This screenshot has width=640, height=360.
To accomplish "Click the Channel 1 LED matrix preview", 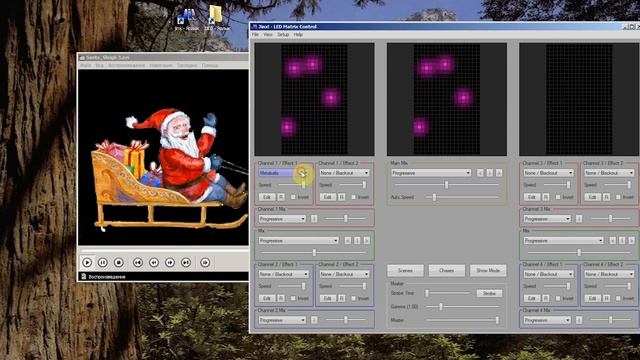I will pos(314,99).
